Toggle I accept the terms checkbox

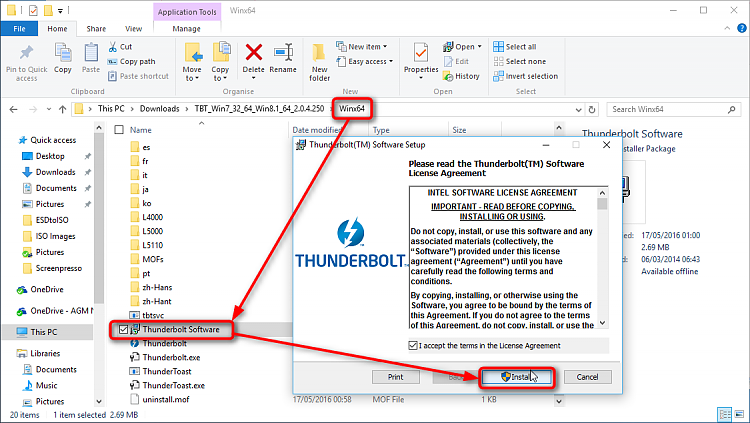point(413,345)
